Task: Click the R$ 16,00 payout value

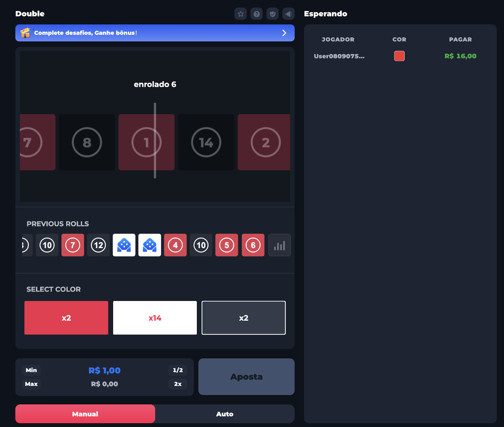Action: [x=461, y=56]
